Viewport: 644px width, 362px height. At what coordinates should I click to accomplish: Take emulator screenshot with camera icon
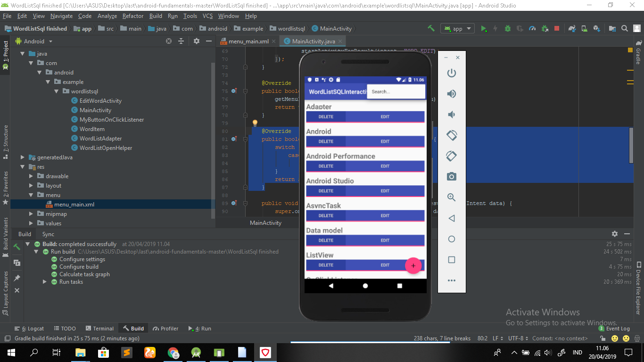(x=452, y=177)
